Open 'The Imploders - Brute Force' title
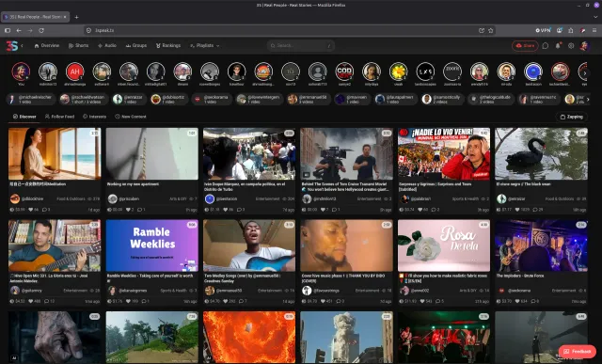Viewport: 602px width, 364px height. pos(520,277)
